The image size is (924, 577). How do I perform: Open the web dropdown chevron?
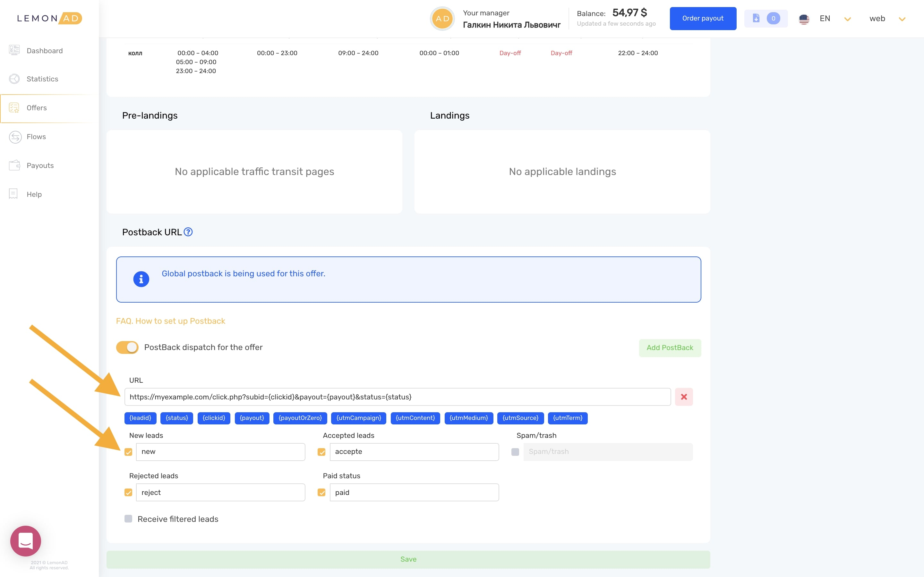coord(902,19)
